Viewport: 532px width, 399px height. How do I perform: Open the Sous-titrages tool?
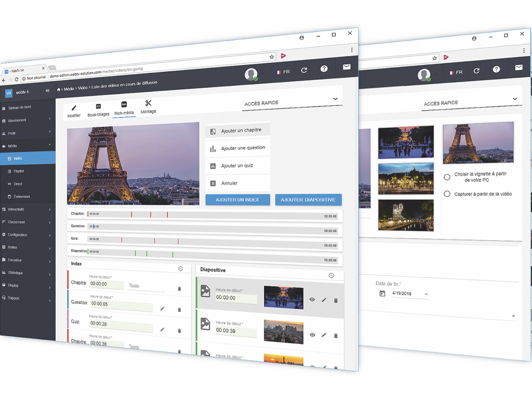tap(98, 107)
